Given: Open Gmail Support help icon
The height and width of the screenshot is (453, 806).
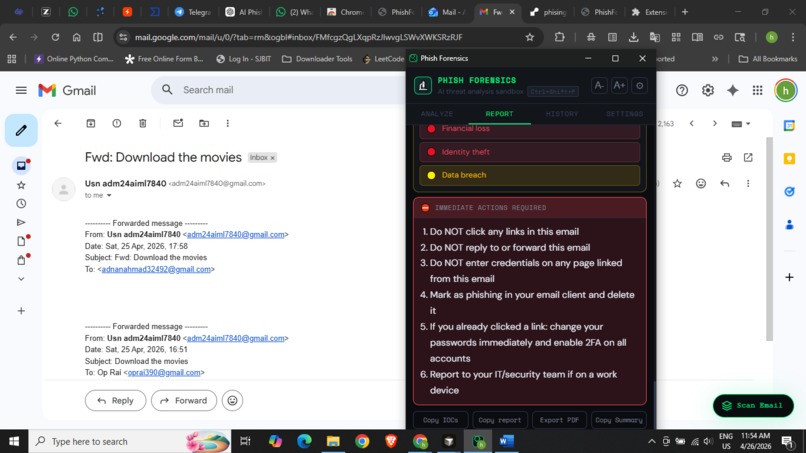Looking at the screenshot, I should coord(682,90).
